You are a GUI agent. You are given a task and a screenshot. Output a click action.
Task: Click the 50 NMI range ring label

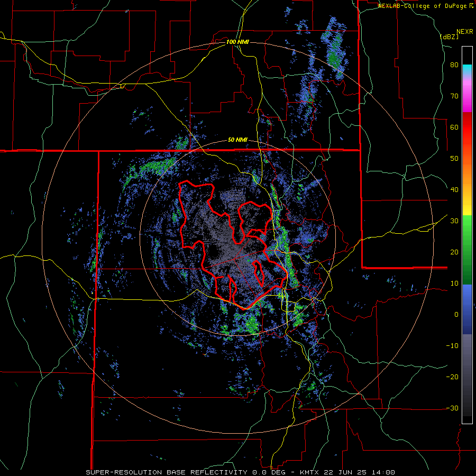click(x=237, y=140)
